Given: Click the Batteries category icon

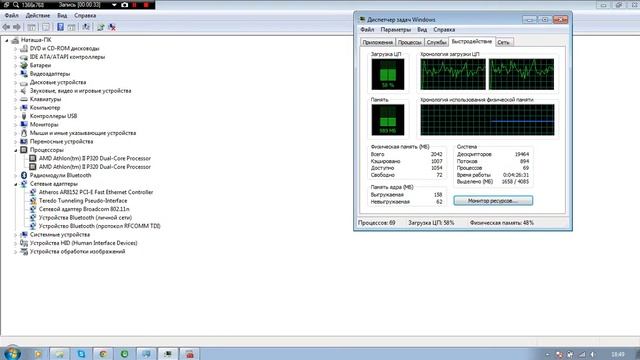Looking at the screenshot, I should (x=24, y=65).
